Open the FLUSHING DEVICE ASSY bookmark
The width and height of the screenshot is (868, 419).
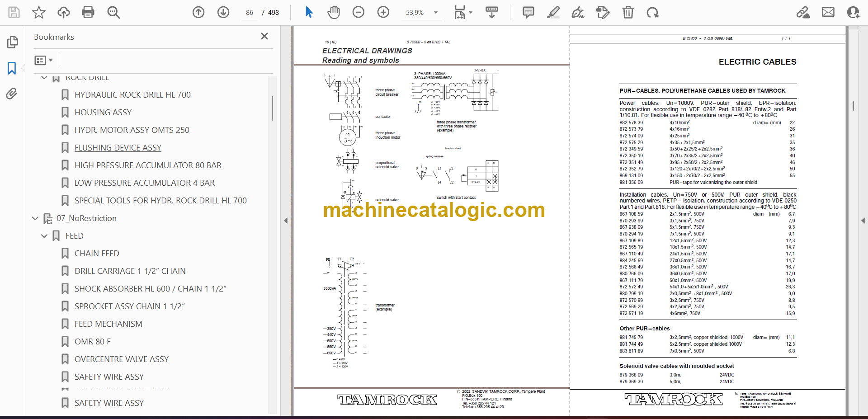pyautogui.click(x=118, y=148)
